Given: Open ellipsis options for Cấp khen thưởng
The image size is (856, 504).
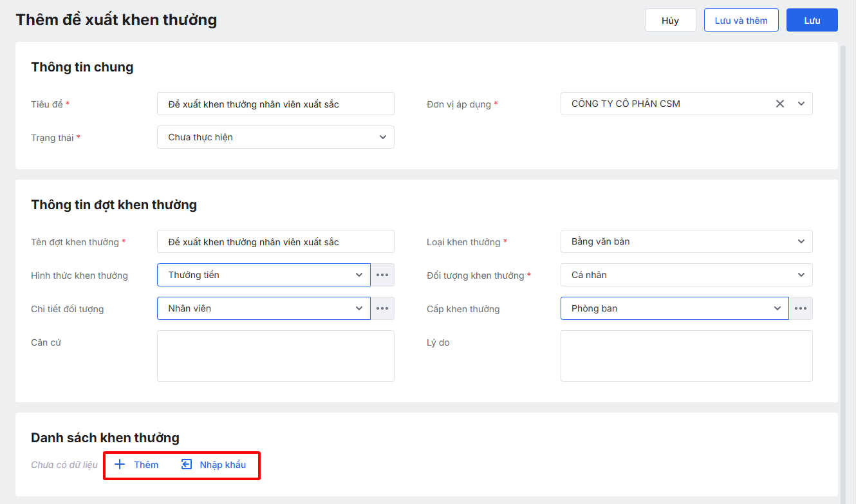Looking at the screenshot, I should coord(801,308).
